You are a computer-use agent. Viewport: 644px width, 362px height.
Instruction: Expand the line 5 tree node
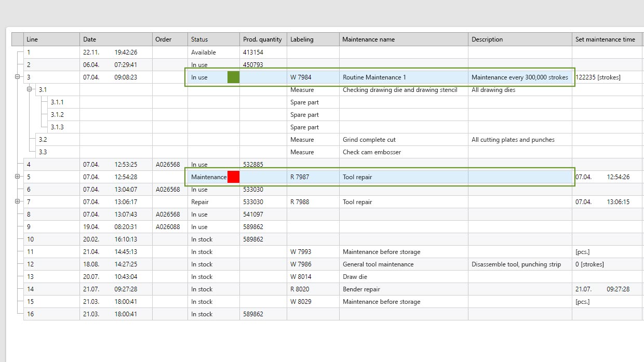pyautogui.click(x=17, y=177)
